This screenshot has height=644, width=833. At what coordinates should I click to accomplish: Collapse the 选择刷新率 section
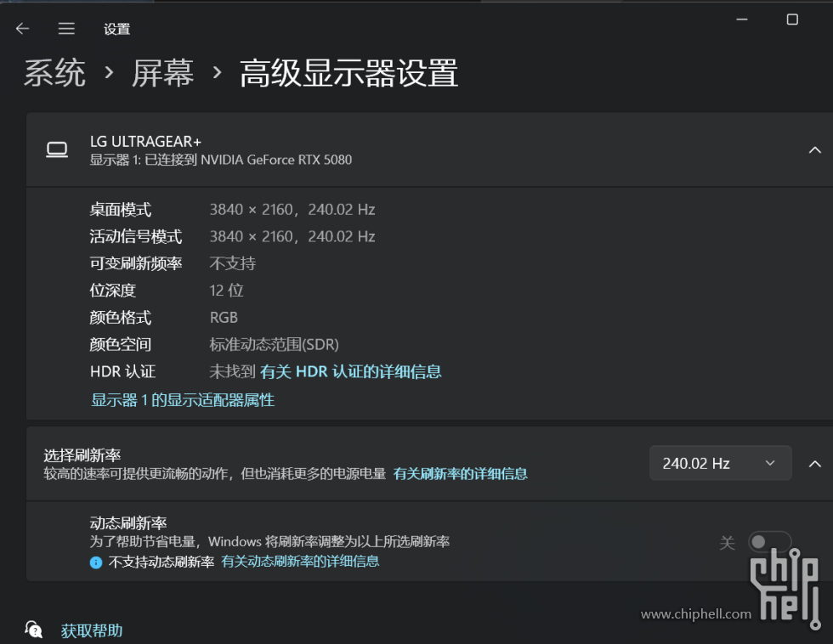tap(814, 464)
